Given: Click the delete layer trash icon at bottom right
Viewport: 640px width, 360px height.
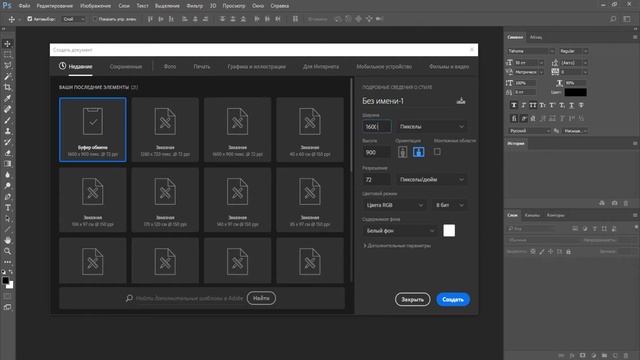Looking at the screenshot, I should click(x=626, y=356).
